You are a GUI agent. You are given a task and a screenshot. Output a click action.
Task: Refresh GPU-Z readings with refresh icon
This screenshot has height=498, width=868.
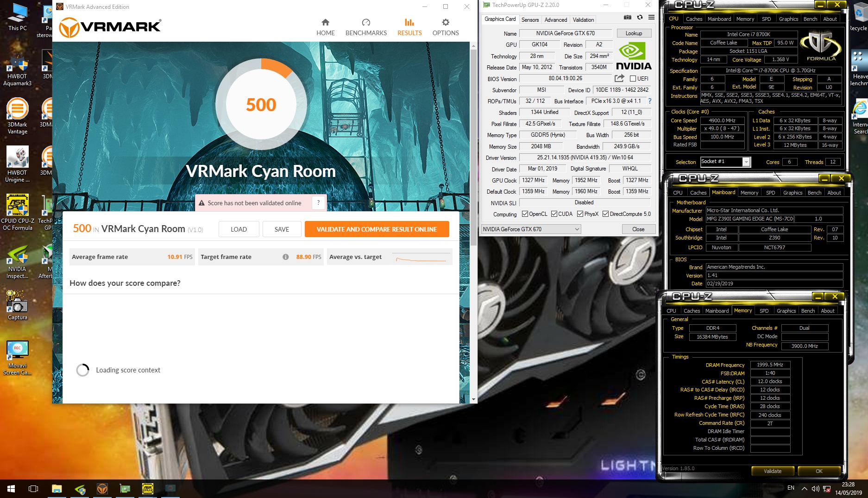[x=640, y=18]
